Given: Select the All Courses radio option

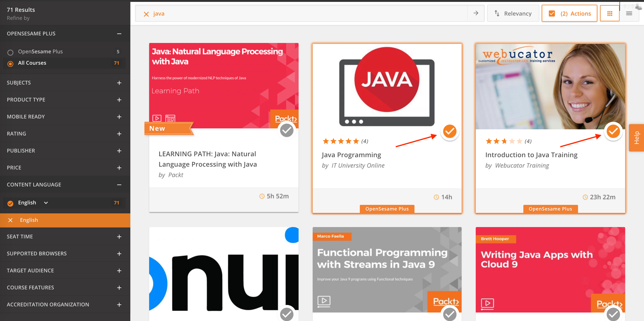Looking at the screenshot, I should tap(10, 64).
